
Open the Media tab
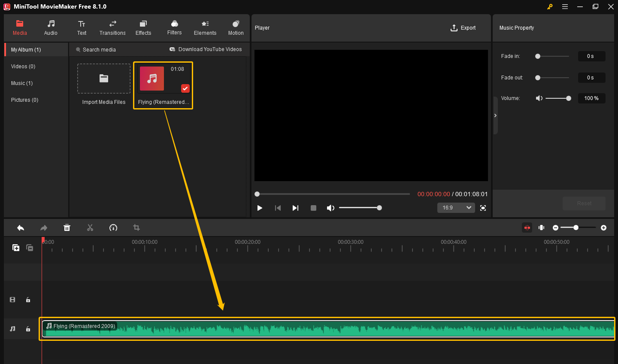(20, 28)
